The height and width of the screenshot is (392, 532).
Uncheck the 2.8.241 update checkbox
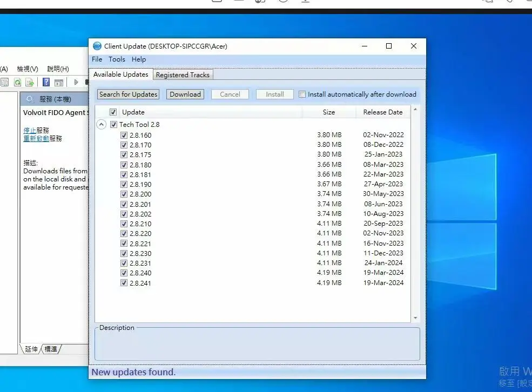click(124, 283)
